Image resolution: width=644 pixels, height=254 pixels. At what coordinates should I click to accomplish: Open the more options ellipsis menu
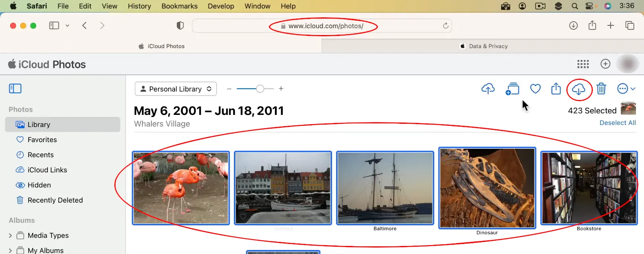pyautogui.click(x=623, y=89)
